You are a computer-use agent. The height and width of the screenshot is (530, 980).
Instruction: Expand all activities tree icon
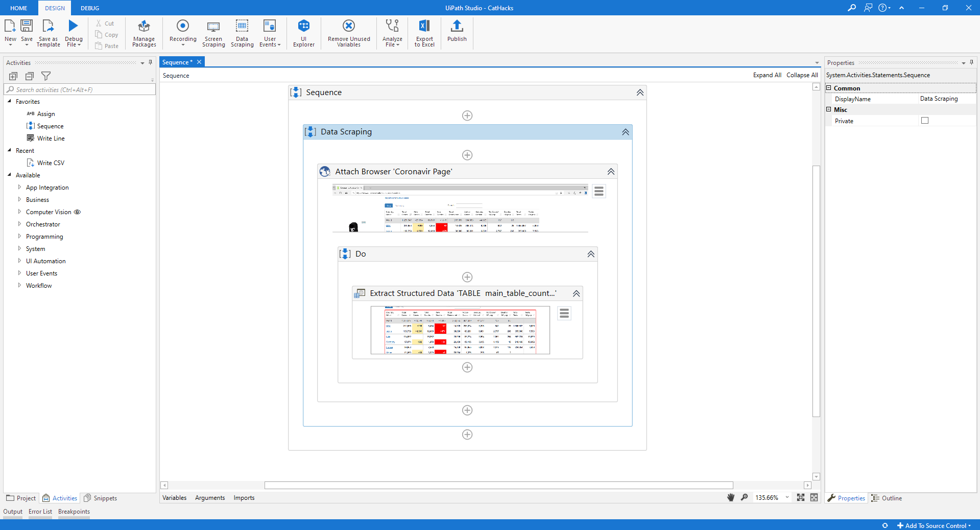pyautogui.click(x=13, y=76)
